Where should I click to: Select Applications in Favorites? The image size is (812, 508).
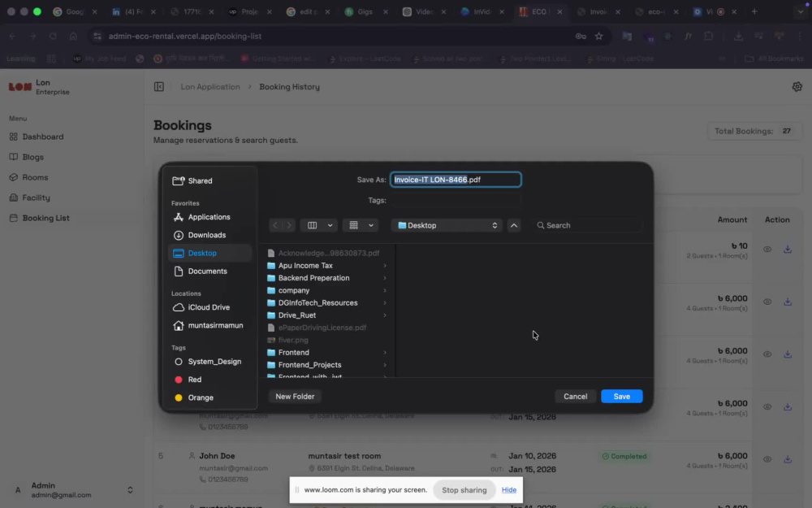tap(209, 217)
